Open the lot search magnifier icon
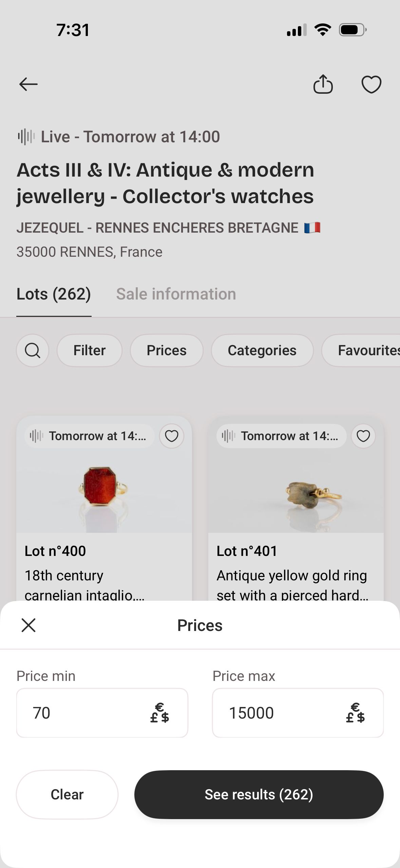The width and height of the screenshot is (400, 868). pos(33,350)
